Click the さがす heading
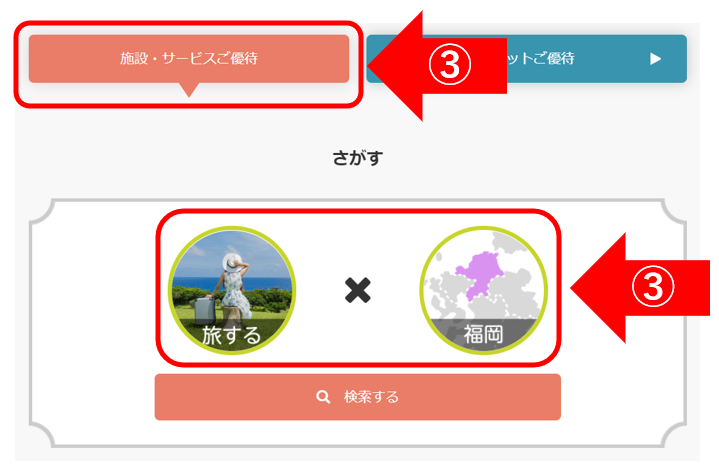The image size is (719, 469). 358,158
